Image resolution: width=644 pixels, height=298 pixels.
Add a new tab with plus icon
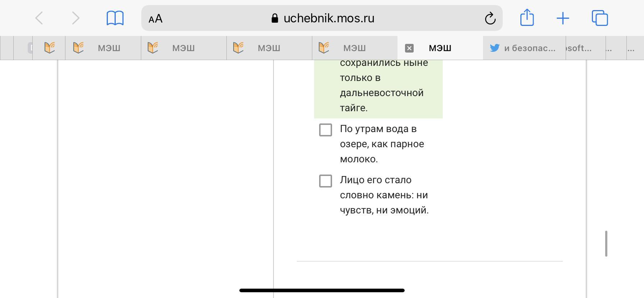[563, 18]
